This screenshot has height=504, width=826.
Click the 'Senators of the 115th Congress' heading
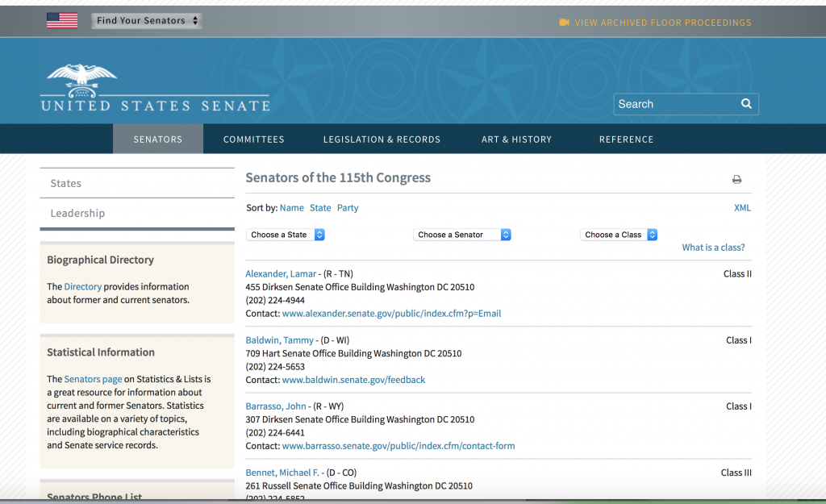click(x=338, y=177)
